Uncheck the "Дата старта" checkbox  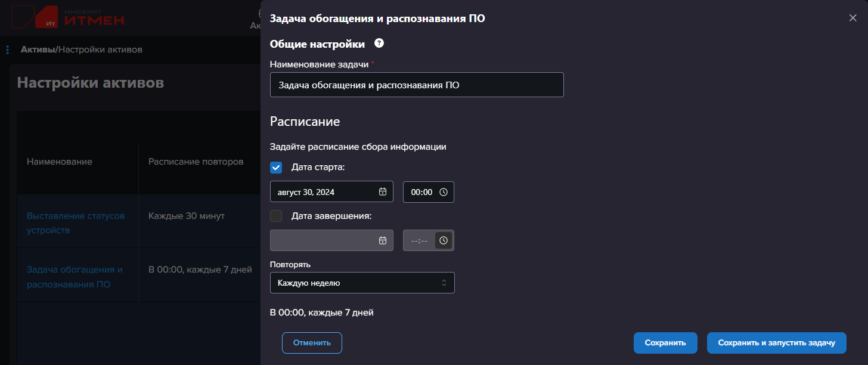pyautogui.click(x=276, y=168)
